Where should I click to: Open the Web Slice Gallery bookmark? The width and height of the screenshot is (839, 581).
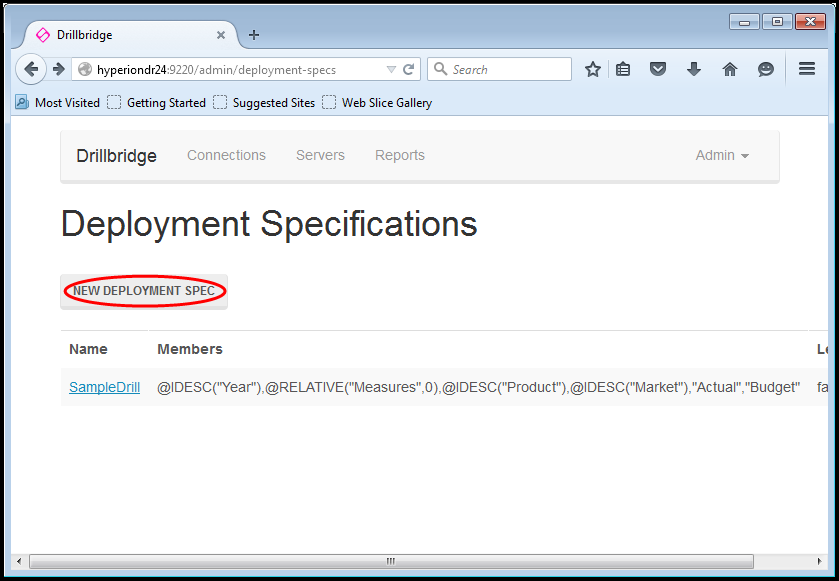(377, 103)
